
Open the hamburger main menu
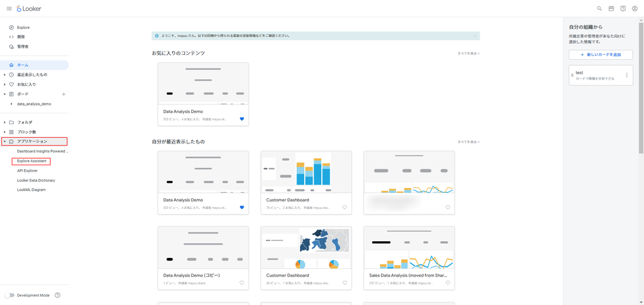point(9,8)
